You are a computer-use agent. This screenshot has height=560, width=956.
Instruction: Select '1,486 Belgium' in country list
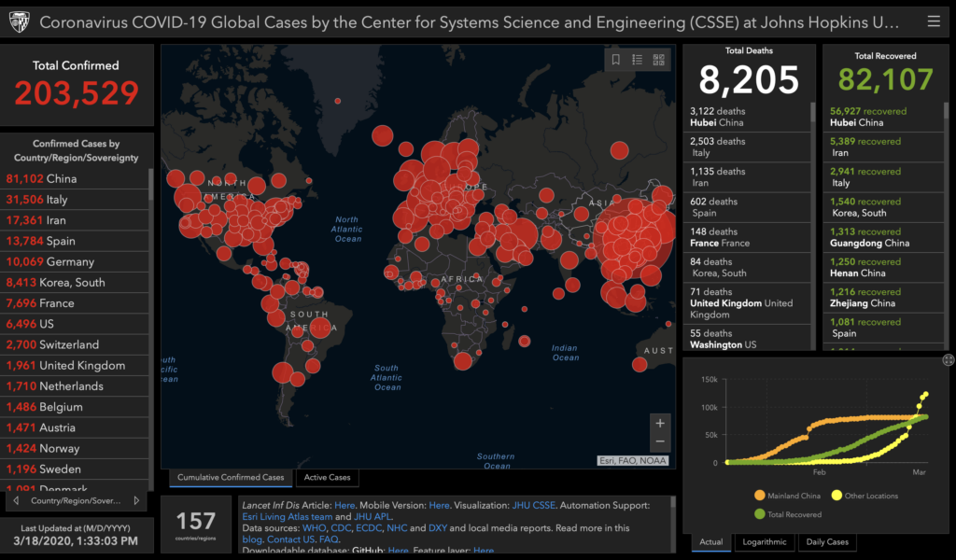pyautogui.click(x=75, y=406)
